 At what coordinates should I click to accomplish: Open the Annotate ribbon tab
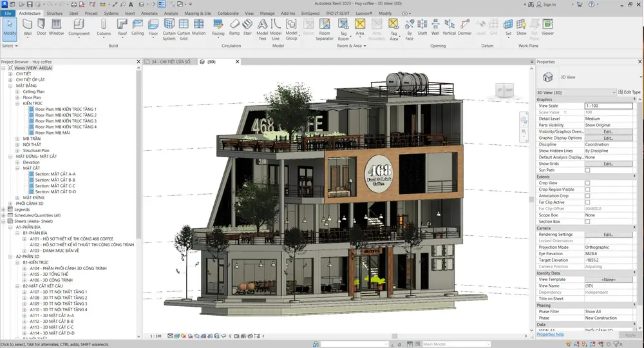149,13
